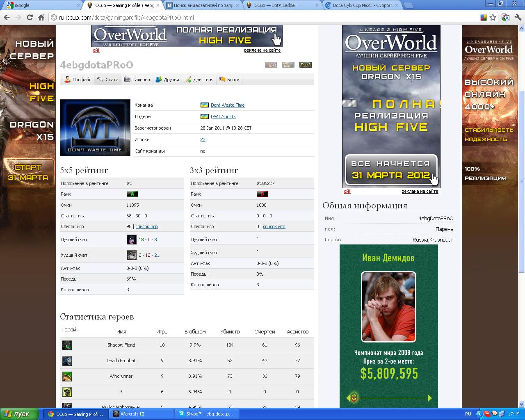Open the Друзья tab
This screenshot has width=525, height=420.
[x=167, y=80]
